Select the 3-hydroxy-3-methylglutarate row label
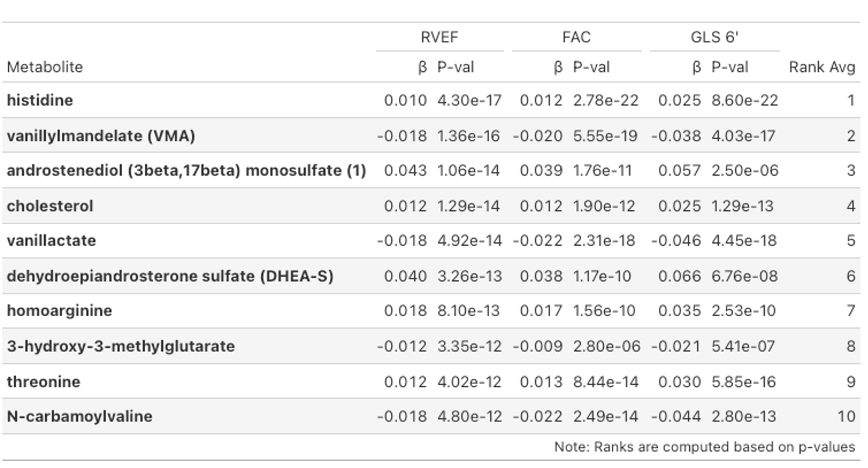This screenshot has height=468, width=868. point(121,346)
